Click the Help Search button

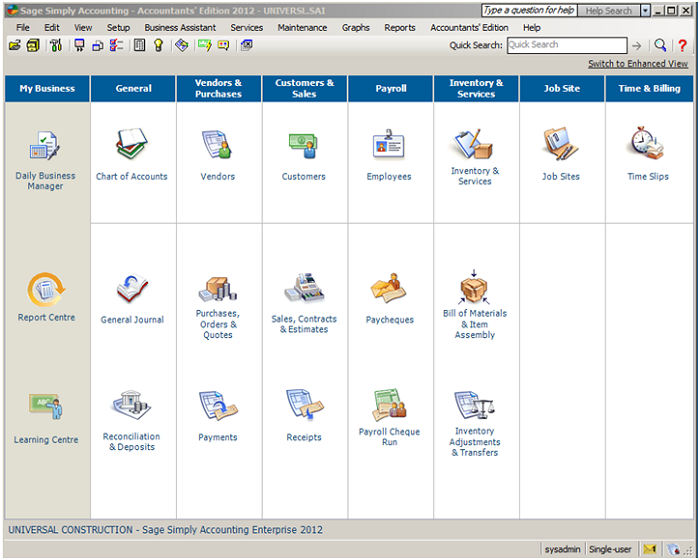click(x=608, y=11)
